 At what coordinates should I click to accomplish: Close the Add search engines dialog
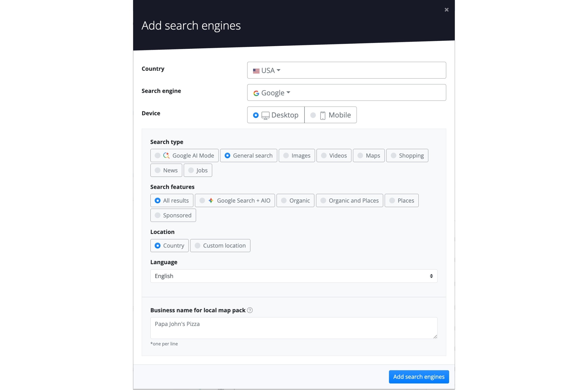(x=446, y=10)
